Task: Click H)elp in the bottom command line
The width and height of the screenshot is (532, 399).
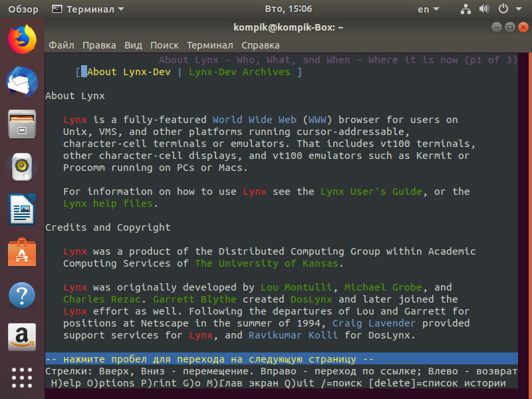Action: [66, 383]
